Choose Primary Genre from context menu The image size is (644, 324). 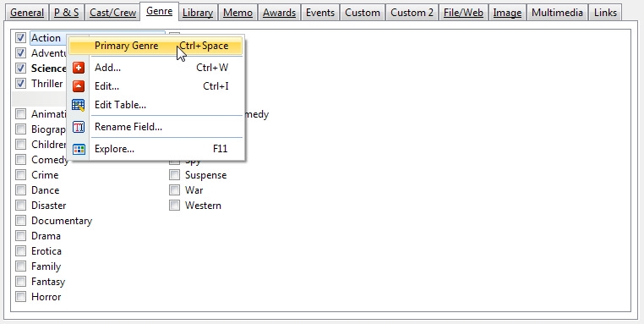coord(156,46)
